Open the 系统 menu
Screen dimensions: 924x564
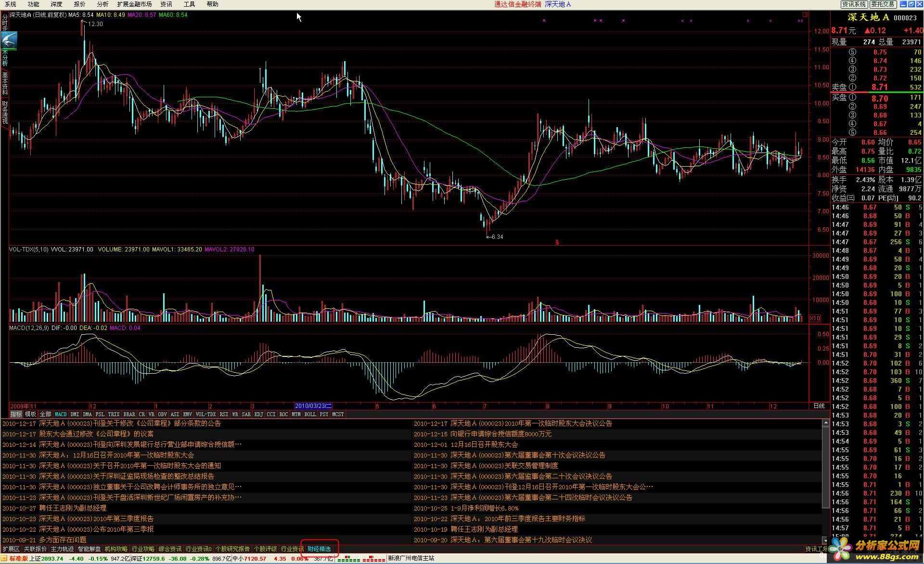(10, 4)
